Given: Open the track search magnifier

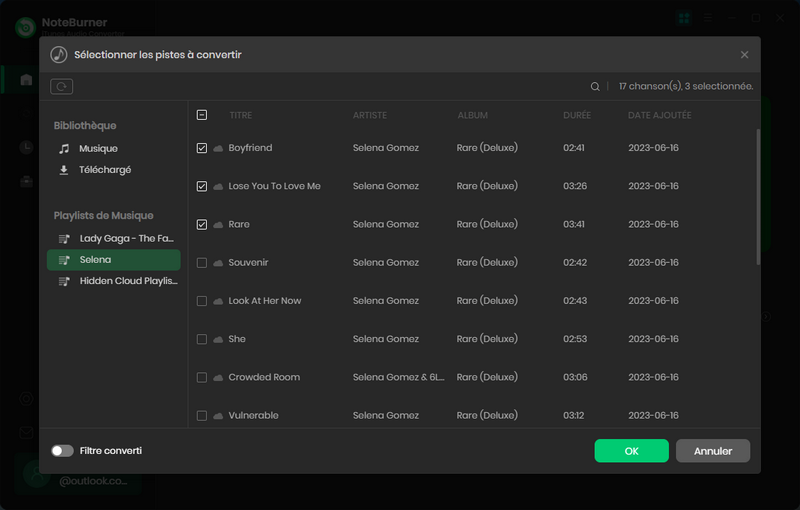Looking at the screenshot, I should 595,87.
